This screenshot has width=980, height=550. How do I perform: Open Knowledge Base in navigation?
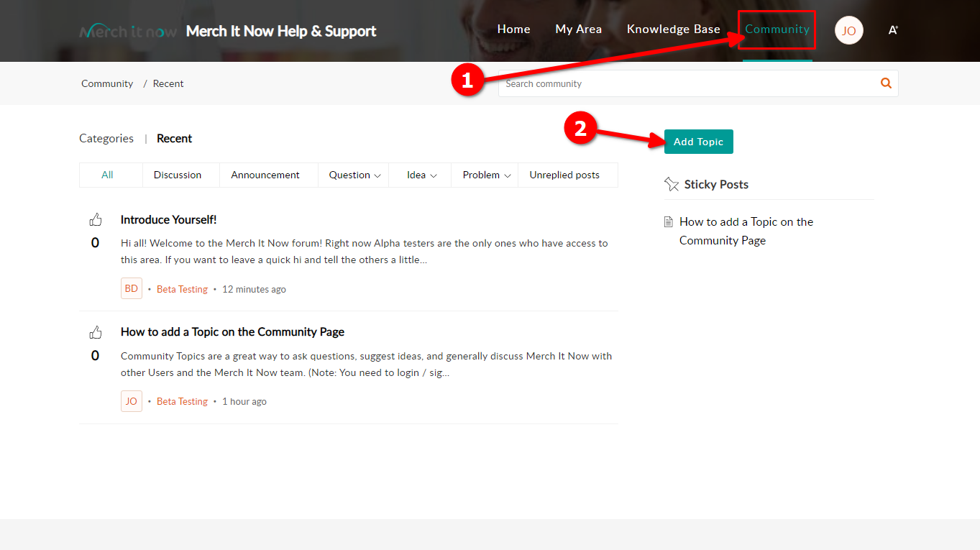[x=674, y=29]
